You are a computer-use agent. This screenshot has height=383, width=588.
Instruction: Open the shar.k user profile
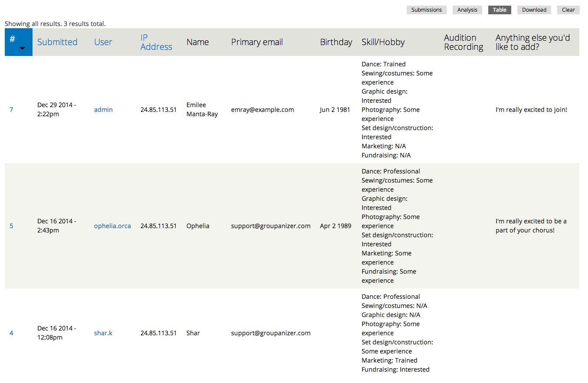(x=103, y=333)
